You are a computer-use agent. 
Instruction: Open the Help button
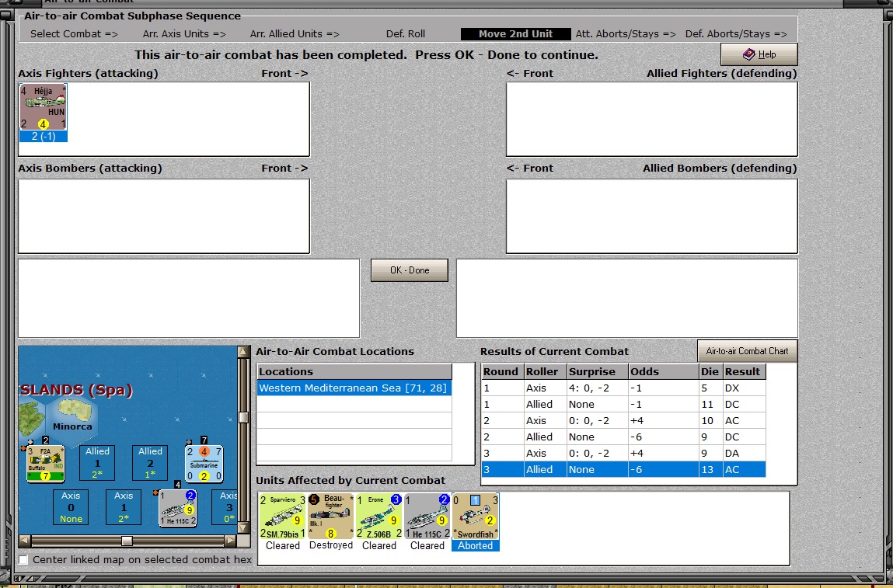point(759,54)
